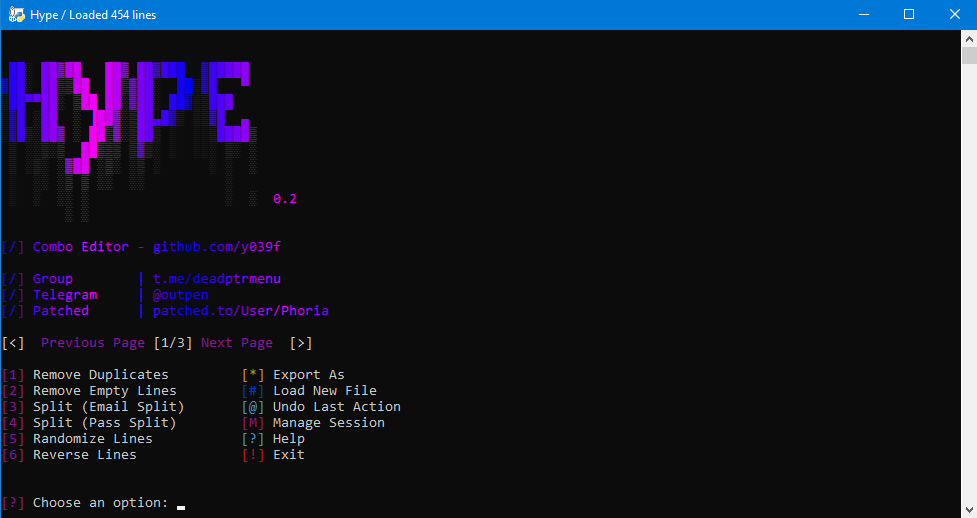Click the Hype app icon in title bar
This screenshot has width=977, height=518.
pos(16,14)
